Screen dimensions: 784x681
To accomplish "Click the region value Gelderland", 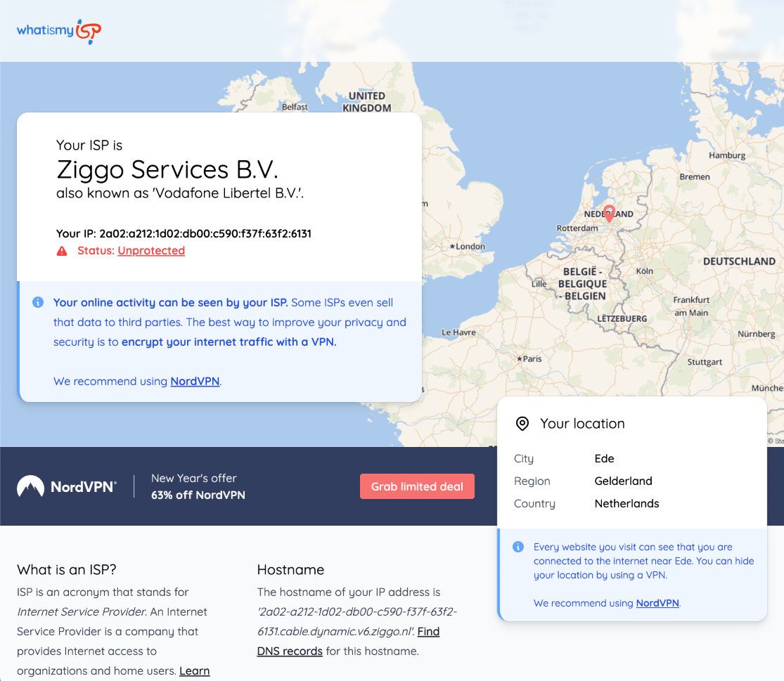I will [x=623, y=481].
